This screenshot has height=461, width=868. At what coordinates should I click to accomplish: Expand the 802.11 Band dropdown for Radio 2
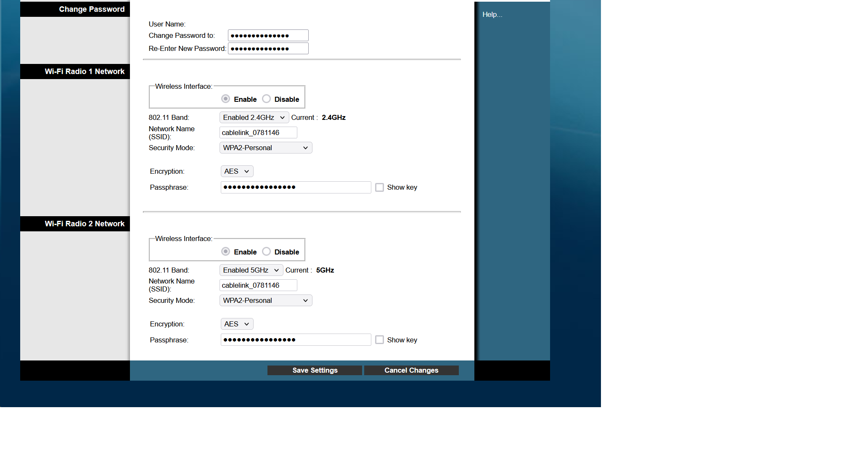coord(250,270)
